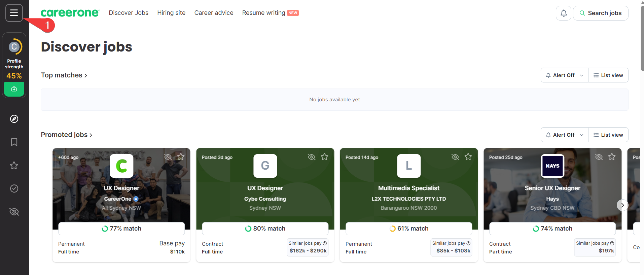This screenshot has height=275, width=644.
Task: Expand the Promoted jobs section heading
Action: (x=67, y=135)
